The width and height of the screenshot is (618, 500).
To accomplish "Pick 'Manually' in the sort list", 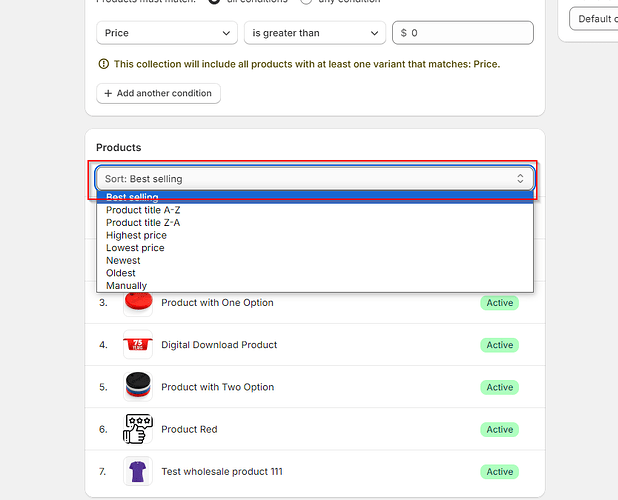I will click(126, 285).
